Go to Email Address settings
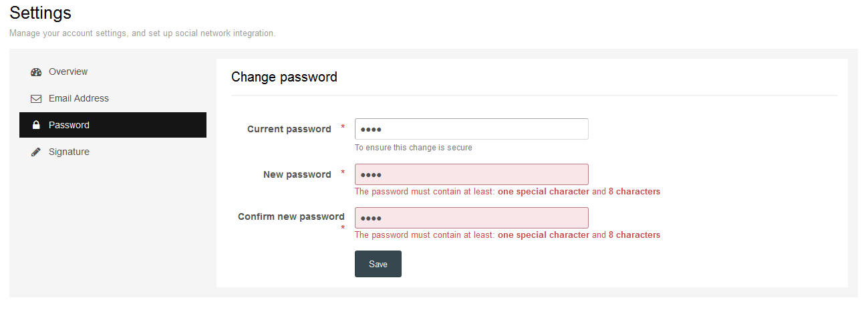Image resolution: width=868 pixels, height=310 pixels. (x=113, y=98)
